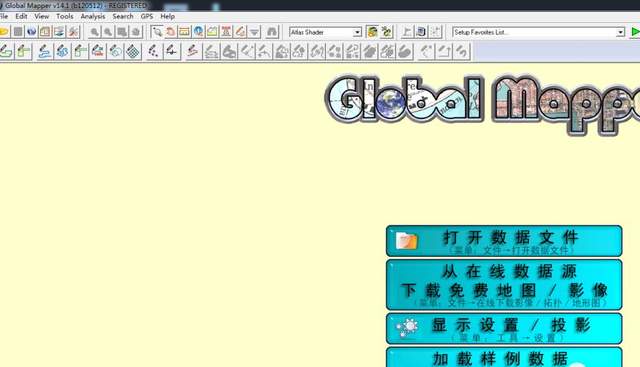Click the Create Point feature dots icon
The width and height of the screenshot is (640, 367).
[153, 52]
